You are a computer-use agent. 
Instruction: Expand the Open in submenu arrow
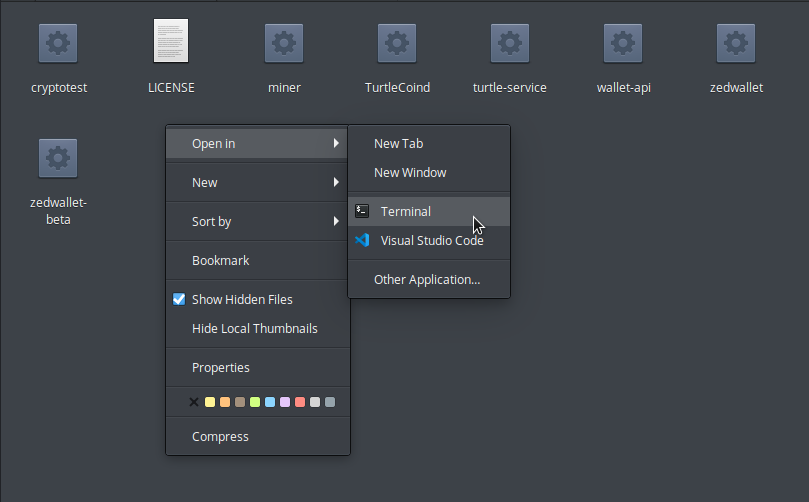[x=336, y=143]
